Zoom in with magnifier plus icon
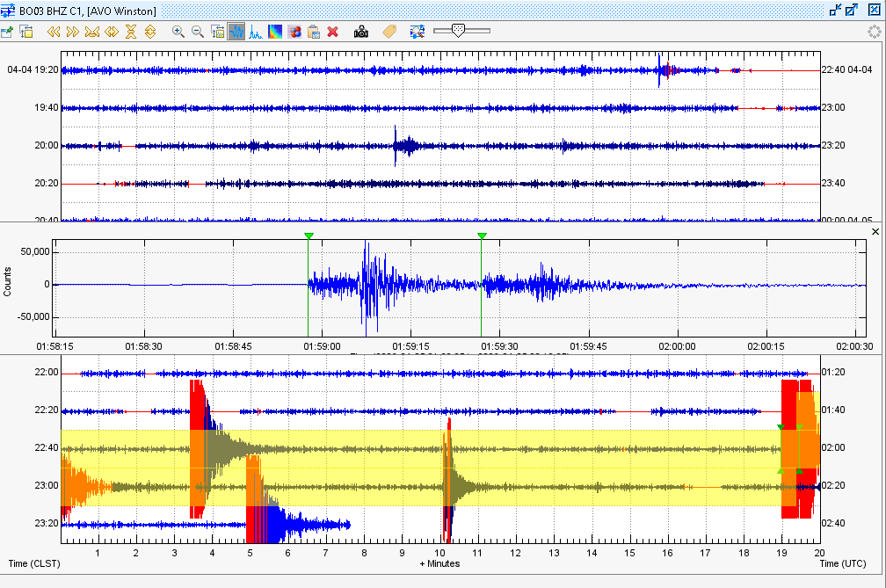886x588 pixels. (x=178, y=32)
